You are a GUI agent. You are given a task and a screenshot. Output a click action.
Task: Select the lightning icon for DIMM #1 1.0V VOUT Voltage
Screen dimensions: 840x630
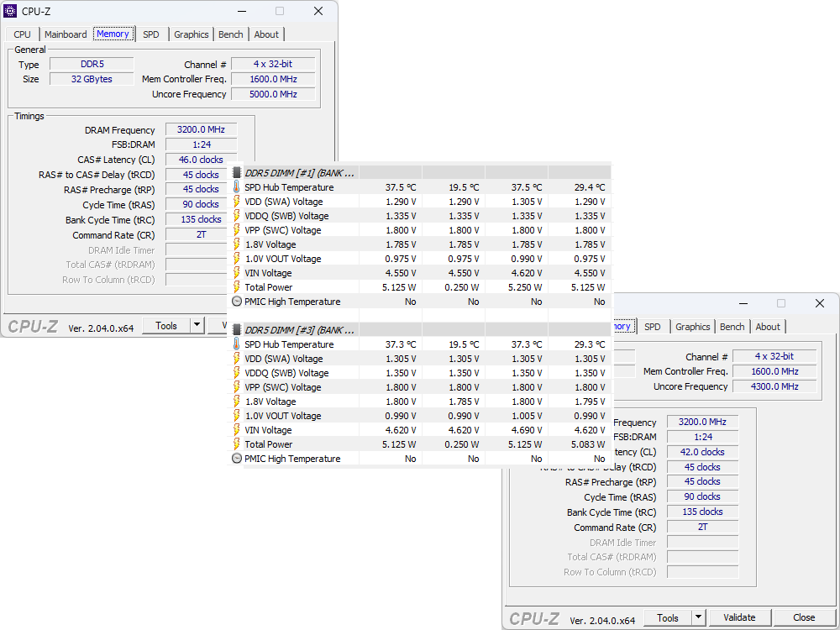[237, 258]
